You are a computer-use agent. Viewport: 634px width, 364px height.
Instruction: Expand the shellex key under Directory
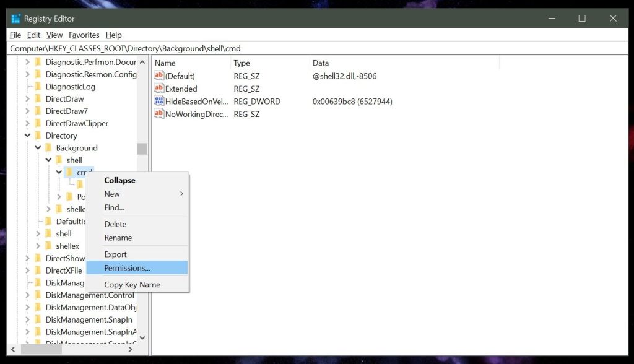click(x=38, y=246)
